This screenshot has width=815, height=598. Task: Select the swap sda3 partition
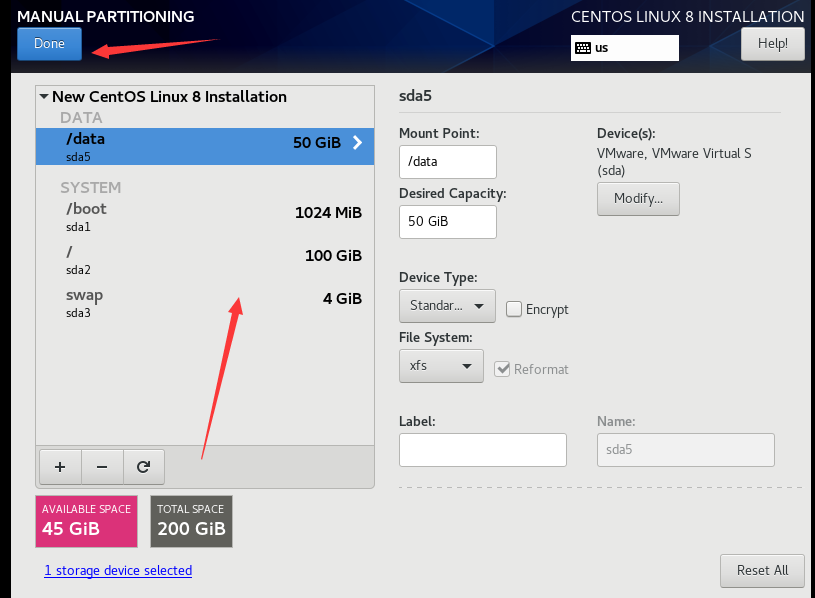[205, 303]
